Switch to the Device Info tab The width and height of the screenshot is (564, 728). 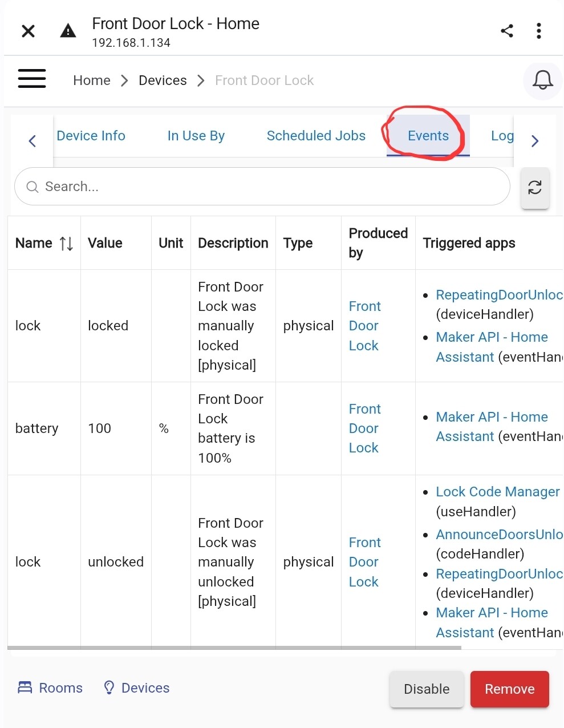[x=91, y=136]
